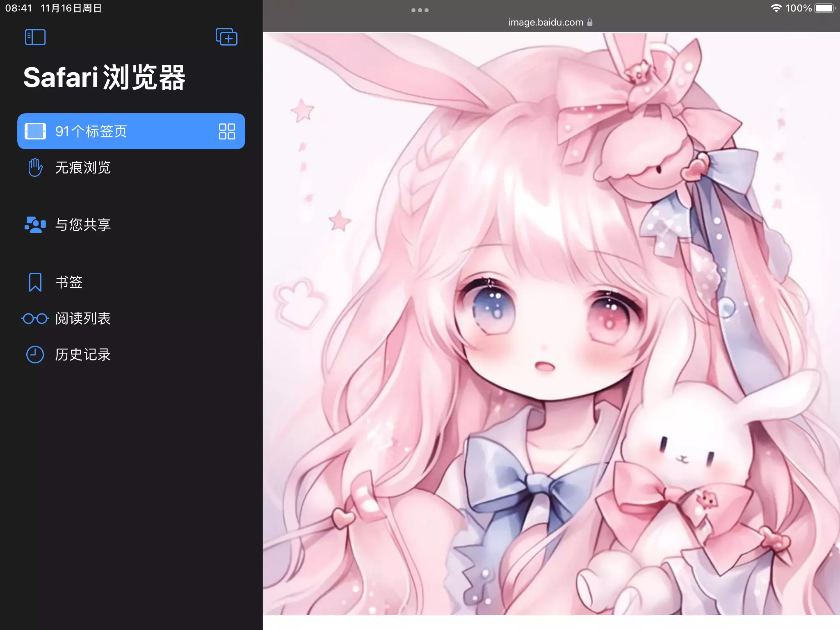Click the reading list glasses icon

pyautogui.click(x=35, y=318)
